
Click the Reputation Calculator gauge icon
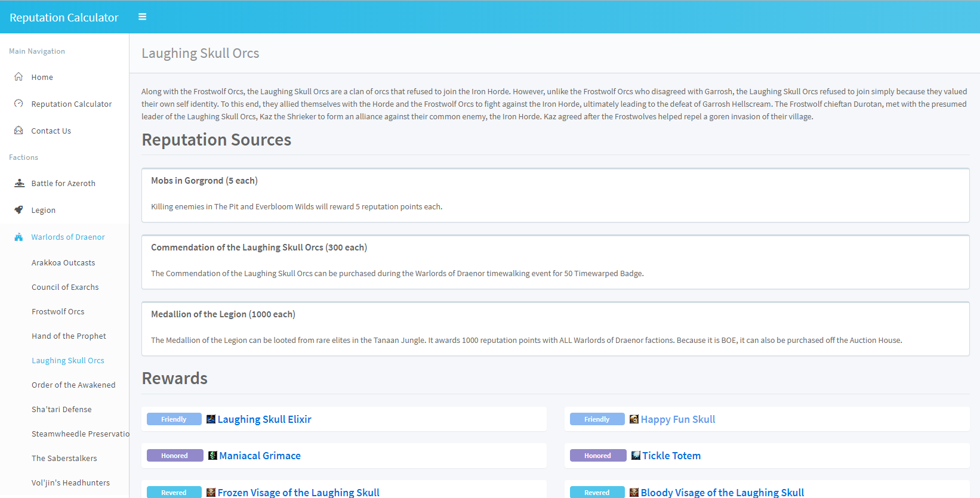pos(19,103)
